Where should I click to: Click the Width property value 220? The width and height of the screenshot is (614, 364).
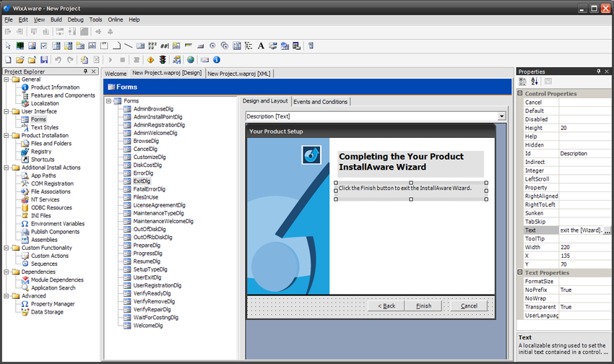[584, 248]
